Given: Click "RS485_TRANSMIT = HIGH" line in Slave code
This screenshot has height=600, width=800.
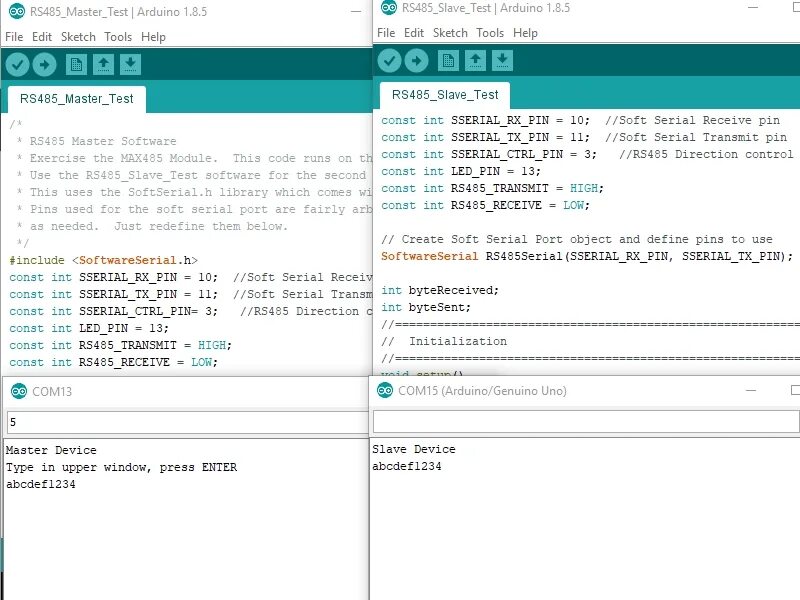Looking at the screenshot, I should coord(492,188).
